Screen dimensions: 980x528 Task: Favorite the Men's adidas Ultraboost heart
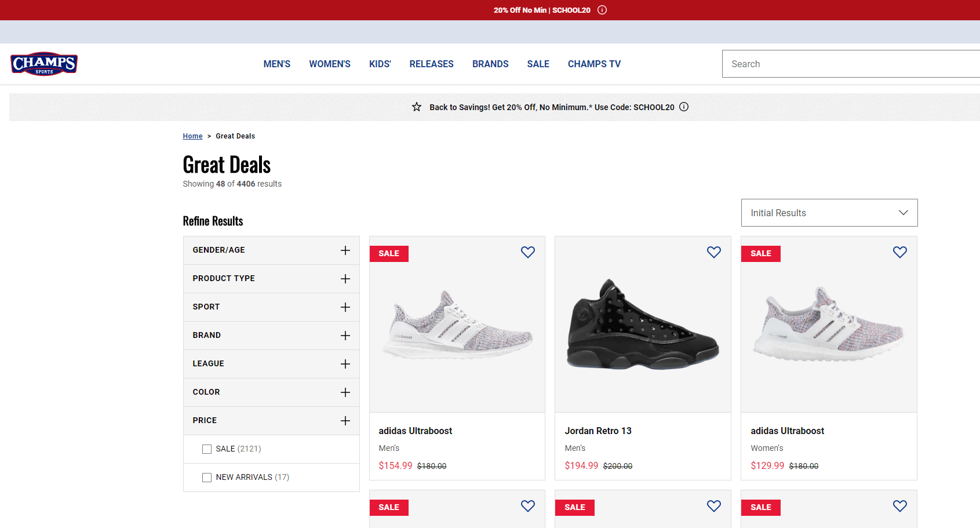click(x=528, y=252)
